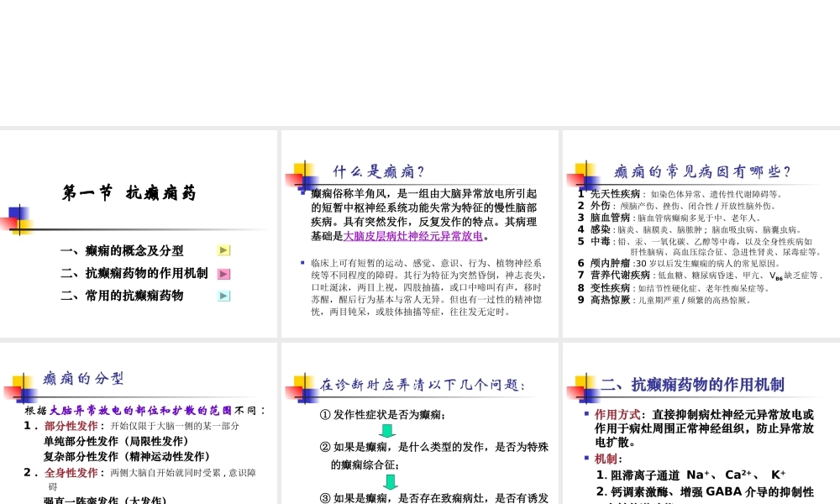
Task: Select heading 二、抗癫痫药物的作用机制
Action: point(694,385)
